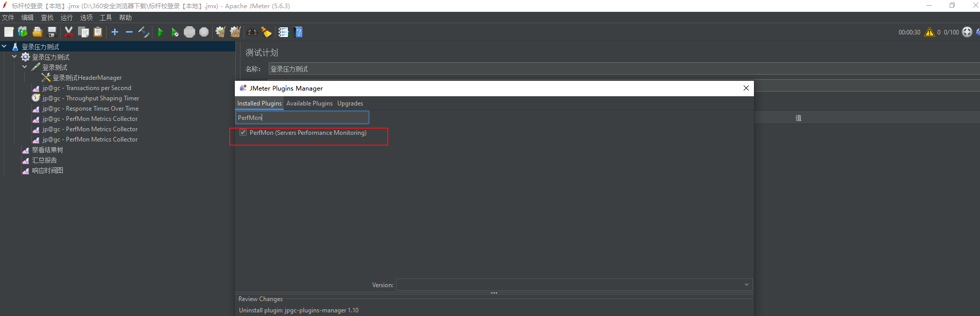This screenshot has width=980, height=316.
Task: Open the Templates toolbar icon
Action: pyautogui.click(x=23, y=32)
